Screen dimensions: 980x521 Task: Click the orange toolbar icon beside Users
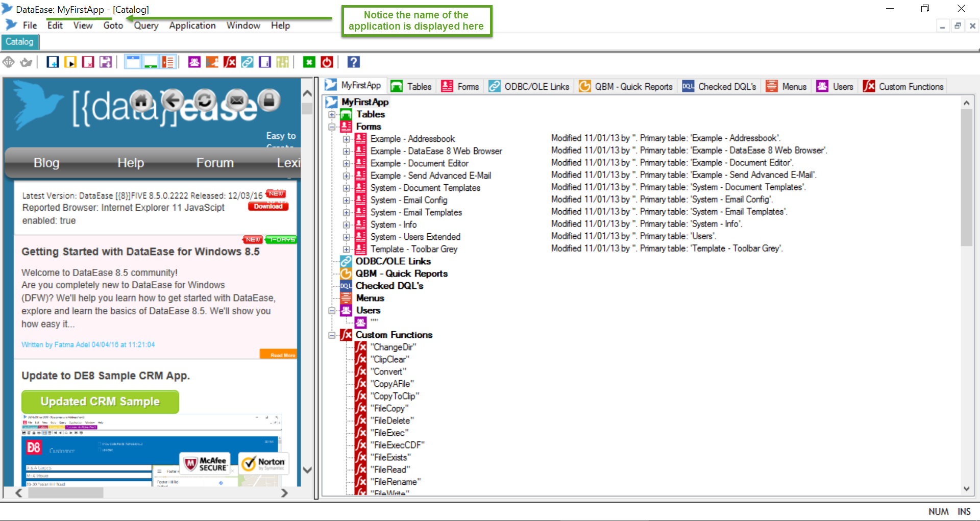(x=212, y=62)
